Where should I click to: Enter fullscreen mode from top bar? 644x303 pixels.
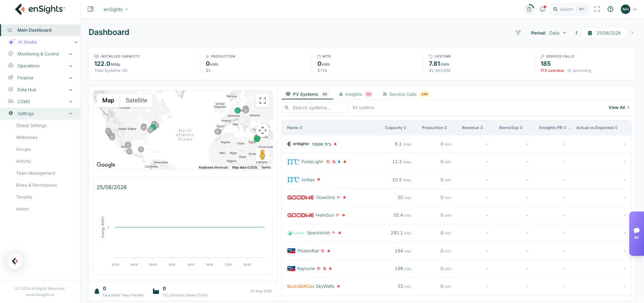(597, 9)
